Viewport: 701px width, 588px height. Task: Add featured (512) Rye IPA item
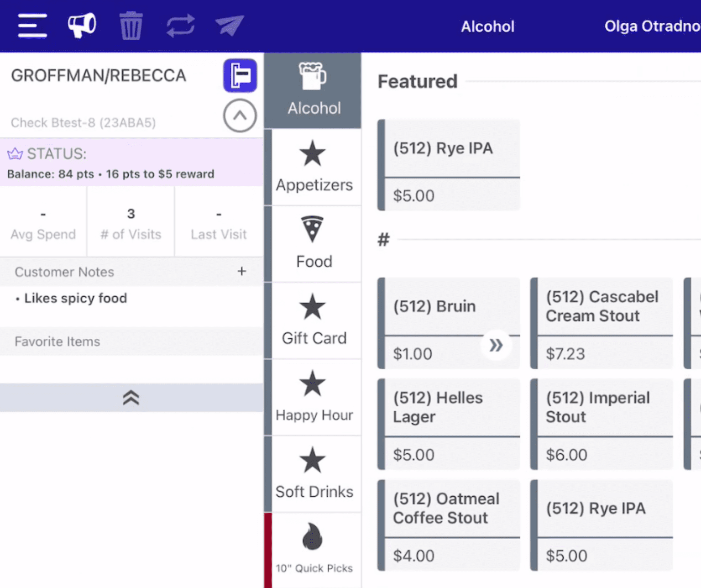coord(449,165)
